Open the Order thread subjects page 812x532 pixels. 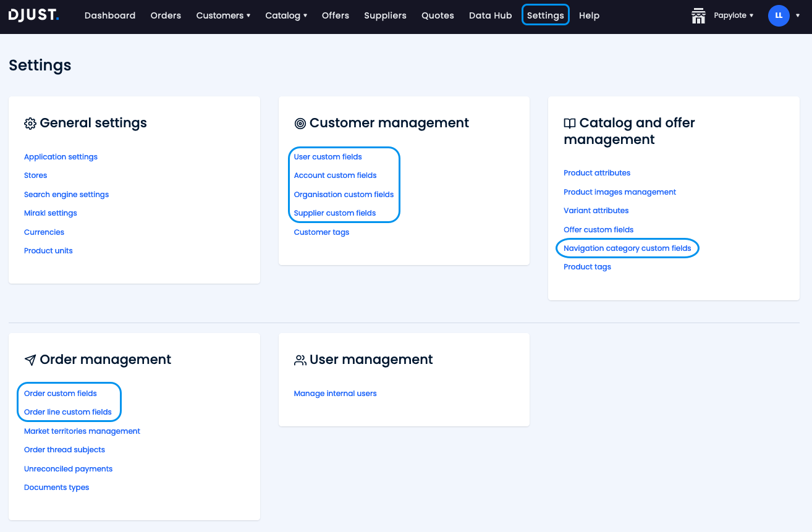tap(64, 449)
